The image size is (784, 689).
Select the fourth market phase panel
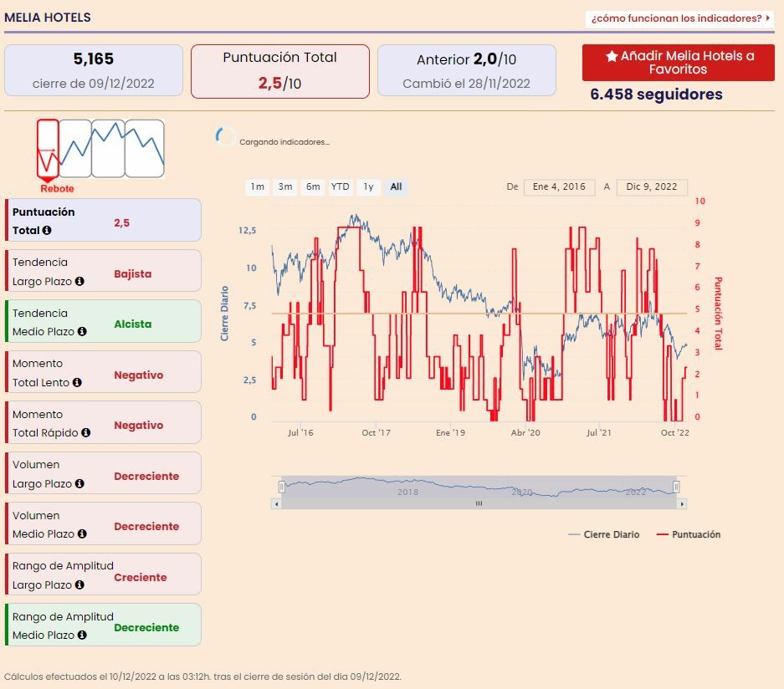(145, 148)
